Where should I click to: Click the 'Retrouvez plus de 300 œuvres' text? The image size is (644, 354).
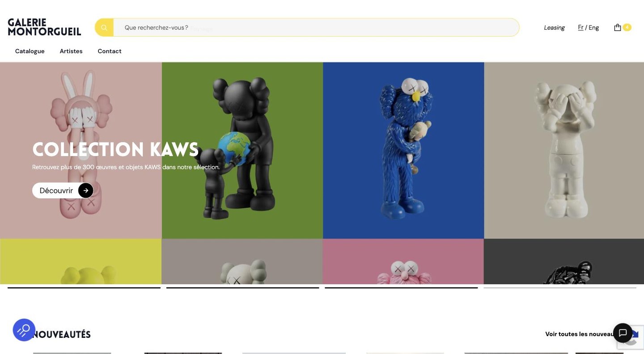126,167
